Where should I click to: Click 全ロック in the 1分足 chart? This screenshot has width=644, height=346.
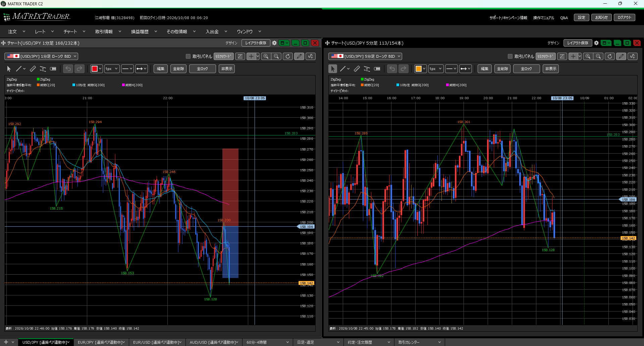[x=203, y=69]
